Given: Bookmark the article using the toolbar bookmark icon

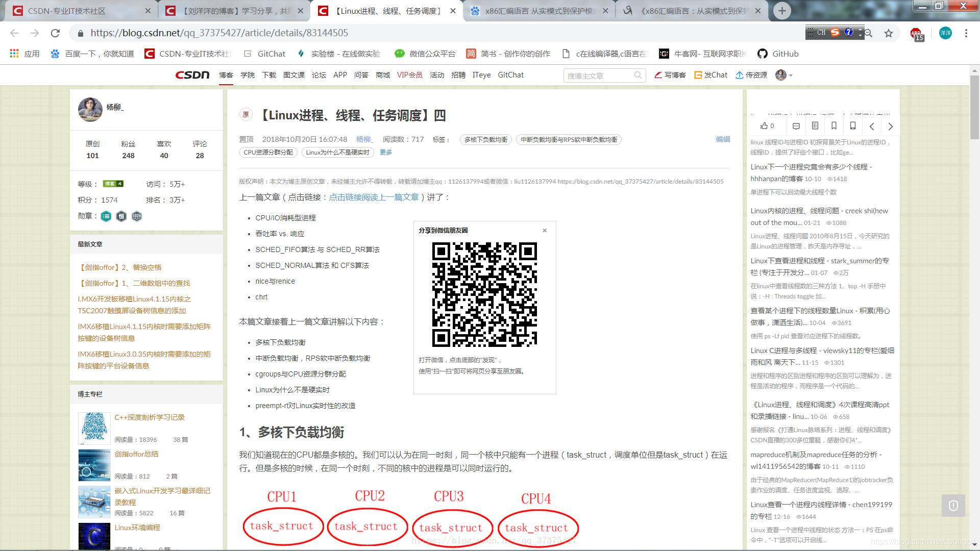Looking at the screenshot, I should (834, 126).
